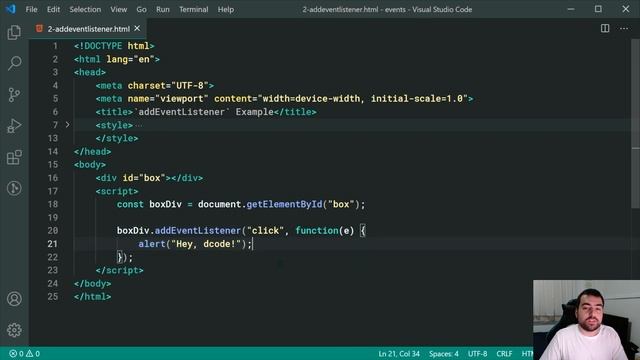Open the Explorer view in activity bar
The width and height of the screenshot is (640, 360).
tap(14, 32)
